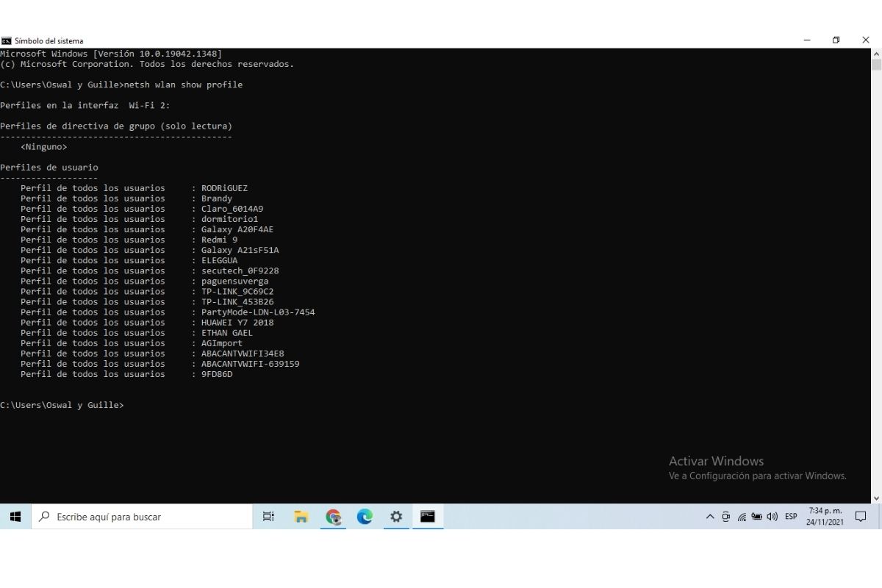
Task: Select the Command Prompt taskbar icon
Action: pos(428,517)
